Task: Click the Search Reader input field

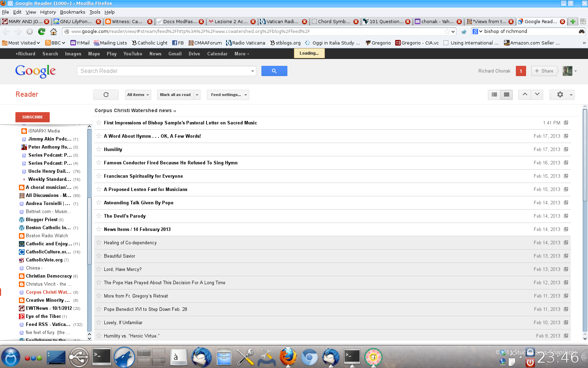Action: pos(163,71)
